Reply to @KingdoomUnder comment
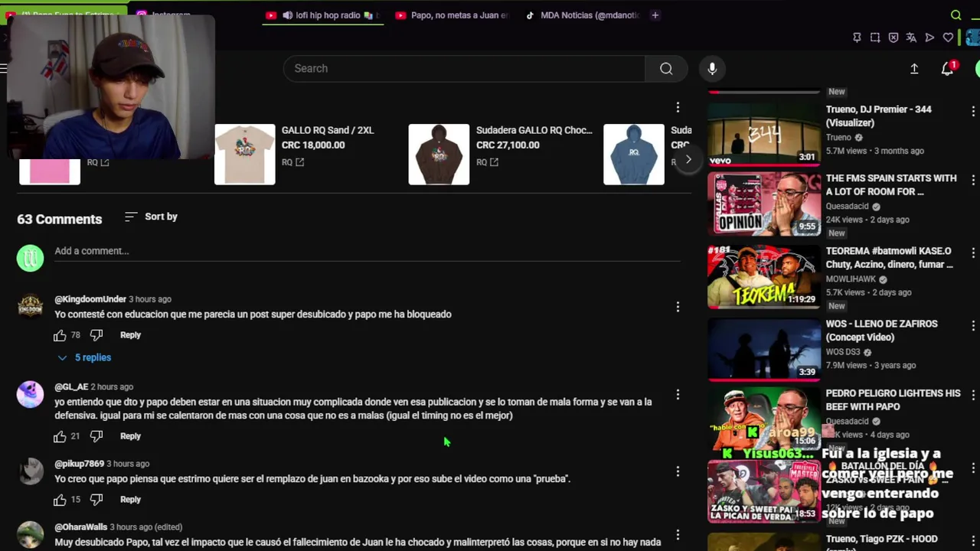The width and height of the screenshot is (980, 551). click(130, 335)
